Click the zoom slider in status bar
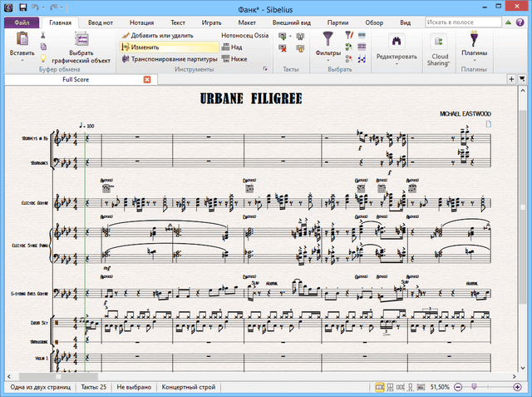The height and width of the screenshot is (397, 532). point(474,388)
